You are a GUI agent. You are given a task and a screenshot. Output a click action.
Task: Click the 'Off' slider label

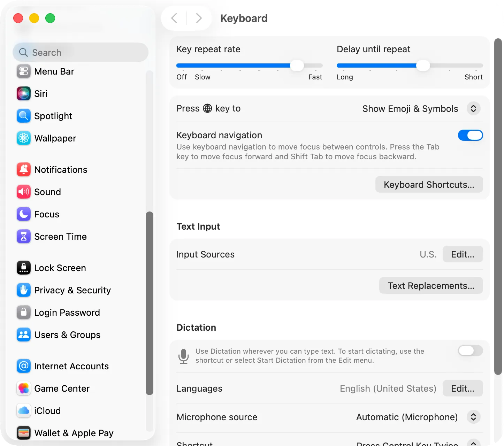[182, 77]
